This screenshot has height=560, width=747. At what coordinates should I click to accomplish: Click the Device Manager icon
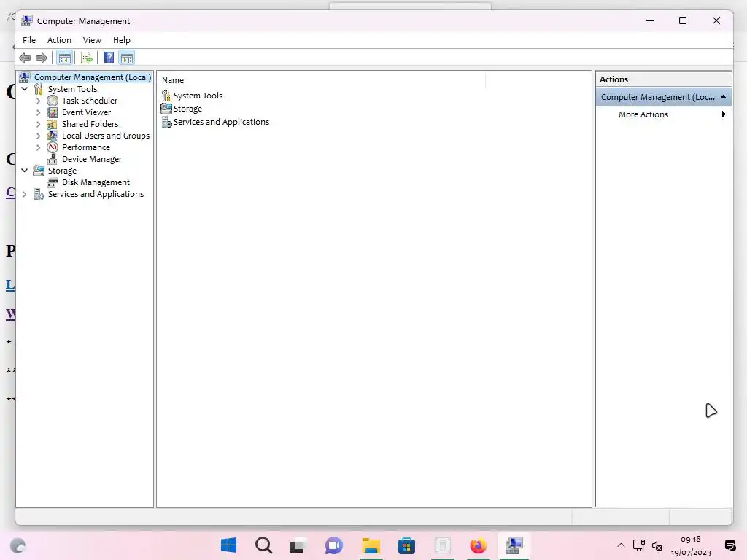[53, 159]
